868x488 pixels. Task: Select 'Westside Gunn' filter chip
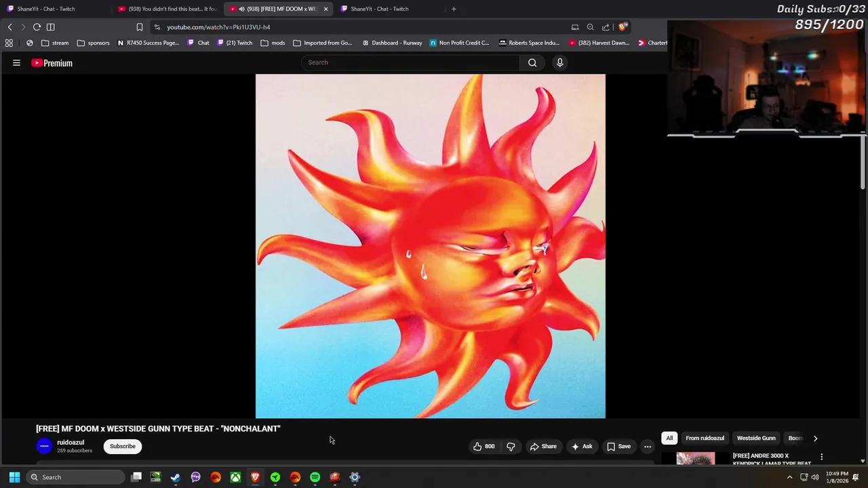pos(756,438)
